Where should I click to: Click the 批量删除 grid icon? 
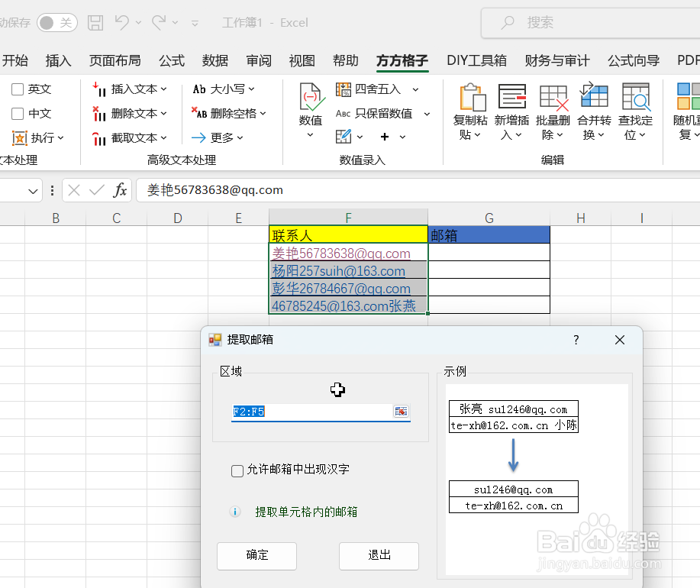click(553, 97)
